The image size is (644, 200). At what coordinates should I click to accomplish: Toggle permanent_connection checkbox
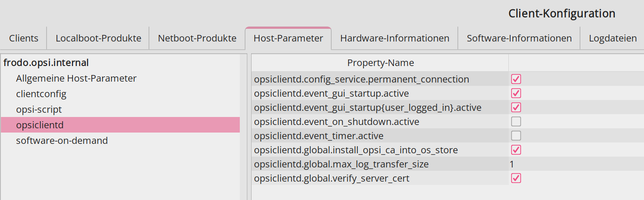click(516, 79)
